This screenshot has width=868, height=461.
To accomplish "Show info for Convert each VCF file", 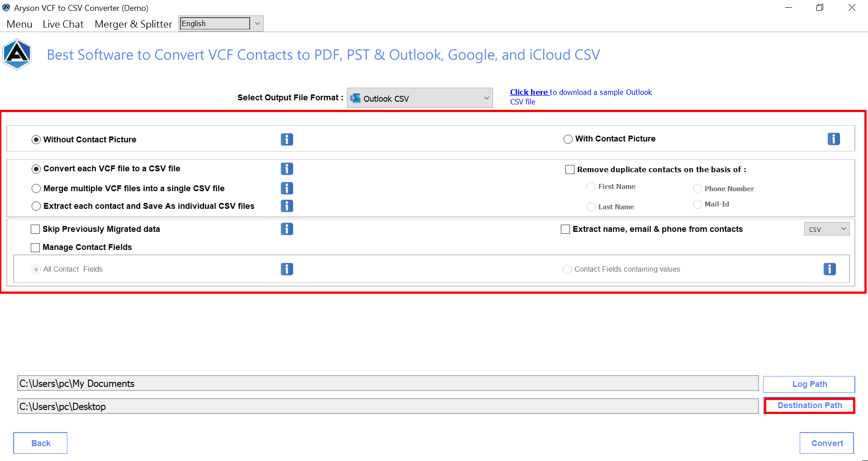I will pyautogui.click(x=287, y=169).
